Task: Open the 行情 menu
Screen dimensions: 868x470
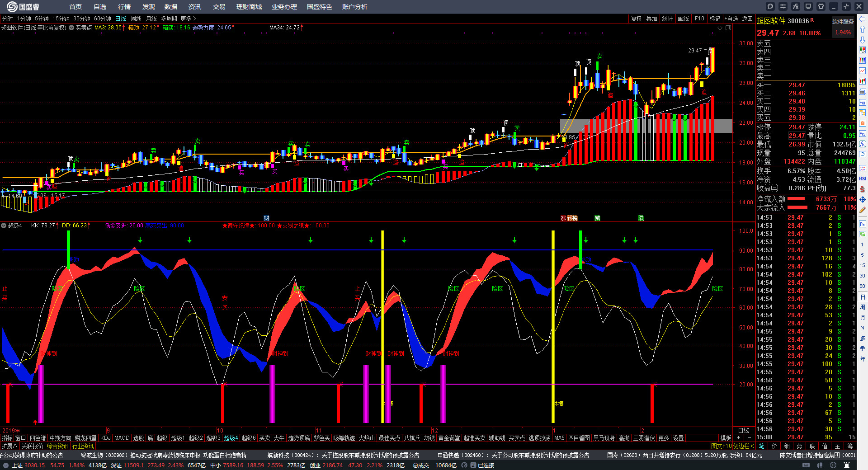Action: click(124, 7)
